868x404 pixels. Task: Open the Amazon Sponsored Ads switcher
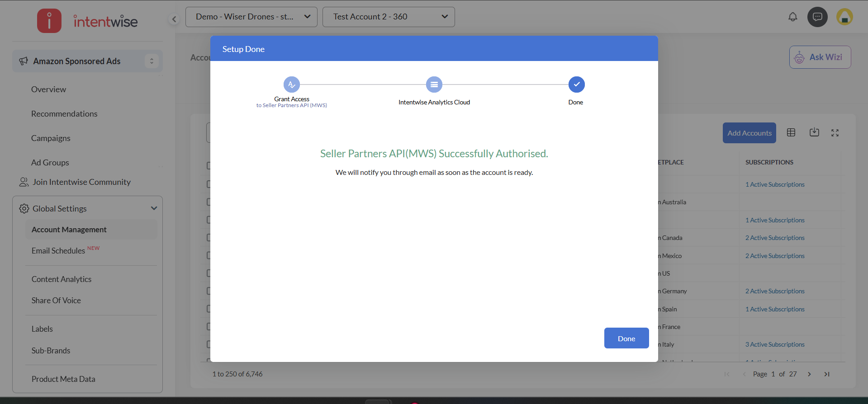152,61
